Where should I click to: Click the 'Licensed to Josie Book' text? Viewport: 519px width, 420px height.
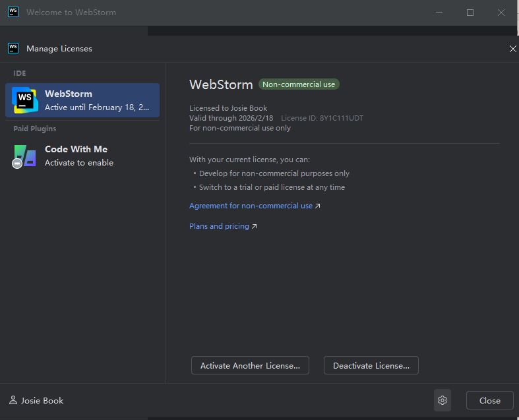pyautogui.click(x=228, y=108)
